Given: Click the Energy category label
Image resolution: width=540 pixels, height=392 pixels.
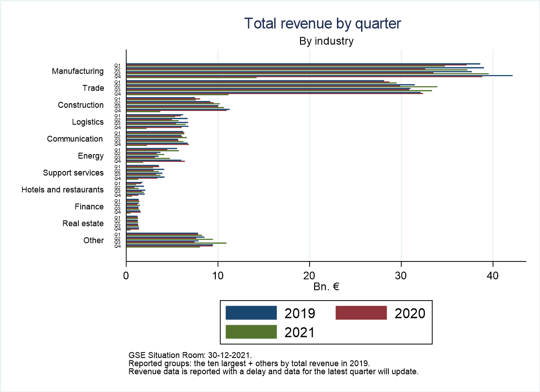Looking at the screenshot, I should (91, 156).
